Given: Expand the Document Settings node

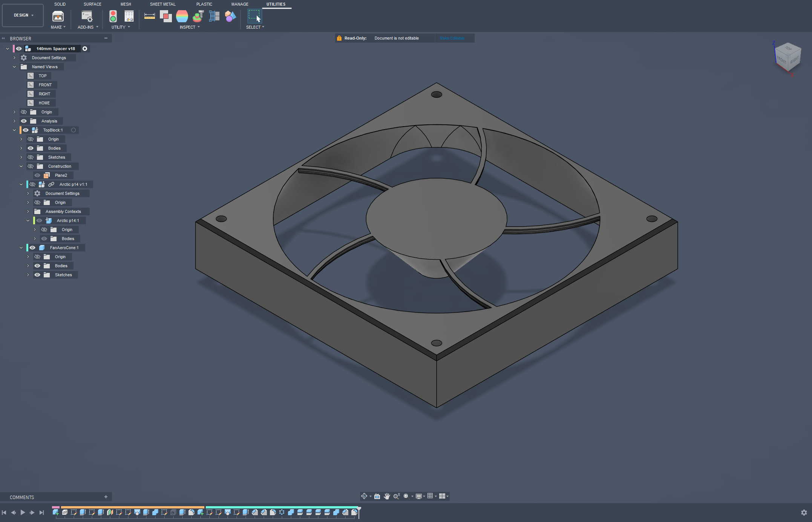Looking at the screenshot, I should point(14,58).
